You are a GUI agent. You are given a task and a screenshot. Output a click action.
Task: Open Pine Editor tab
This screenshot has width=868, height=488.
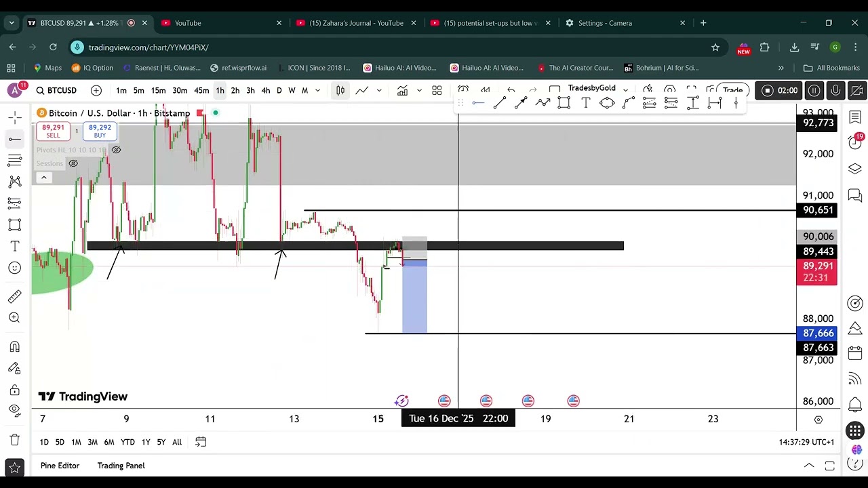[60, 466]
